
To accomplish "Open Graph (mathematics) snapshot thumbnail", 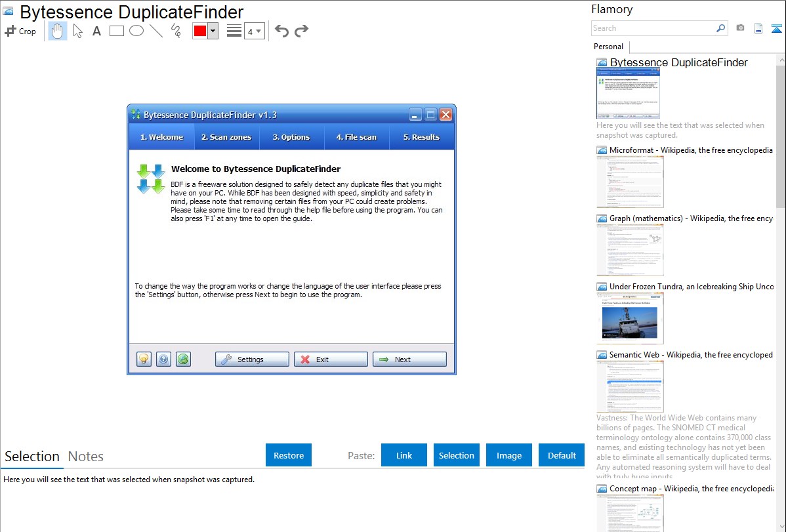I will coord(630,250).
